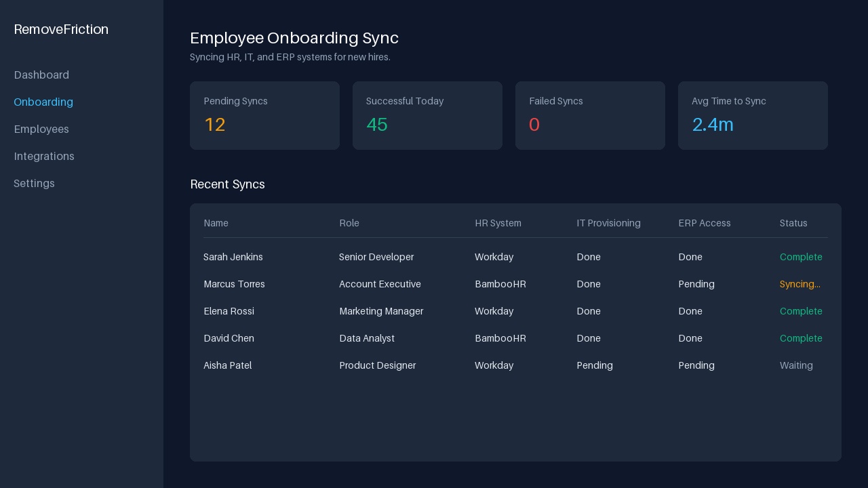
Task: Open the Employees section
Action: click(x=41, y=129)
